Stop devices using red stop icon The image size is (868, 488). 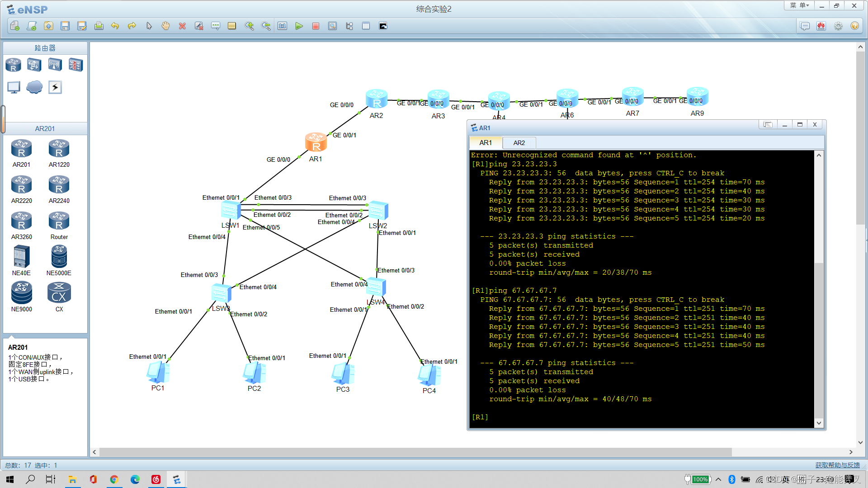[316, 26]
